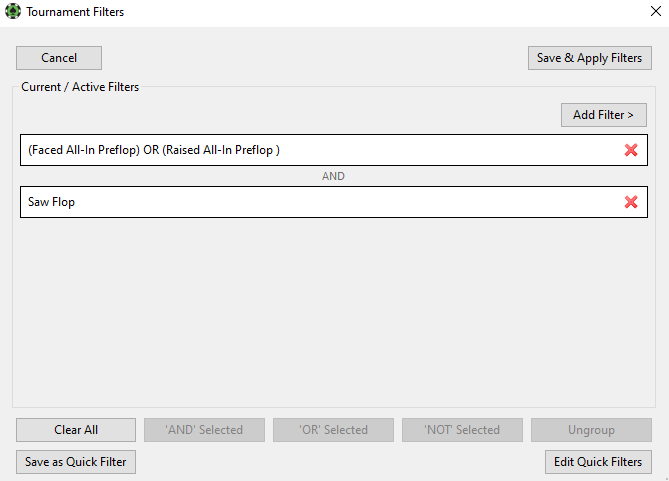This screenshot has height=481, width=669.
Task: Save current filters as Quick Filter
Action: pyautogui.click(x=76, y=462)
